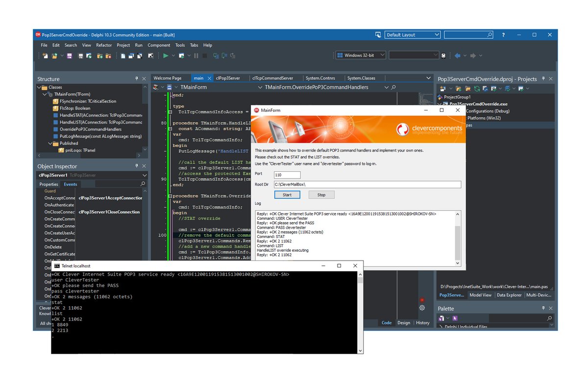
Task: Click the New Items toolbar icon
Action: [x=46, y=56]
